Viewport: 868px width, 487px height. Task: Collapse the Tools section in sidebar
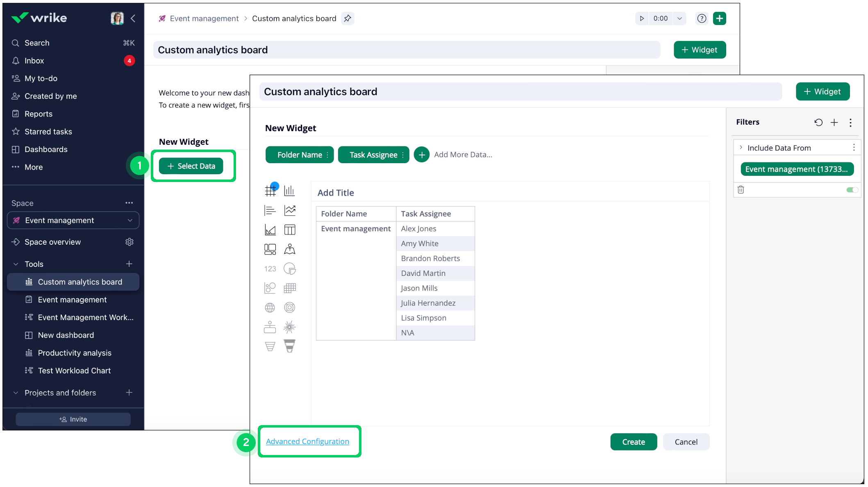[16, 264]
